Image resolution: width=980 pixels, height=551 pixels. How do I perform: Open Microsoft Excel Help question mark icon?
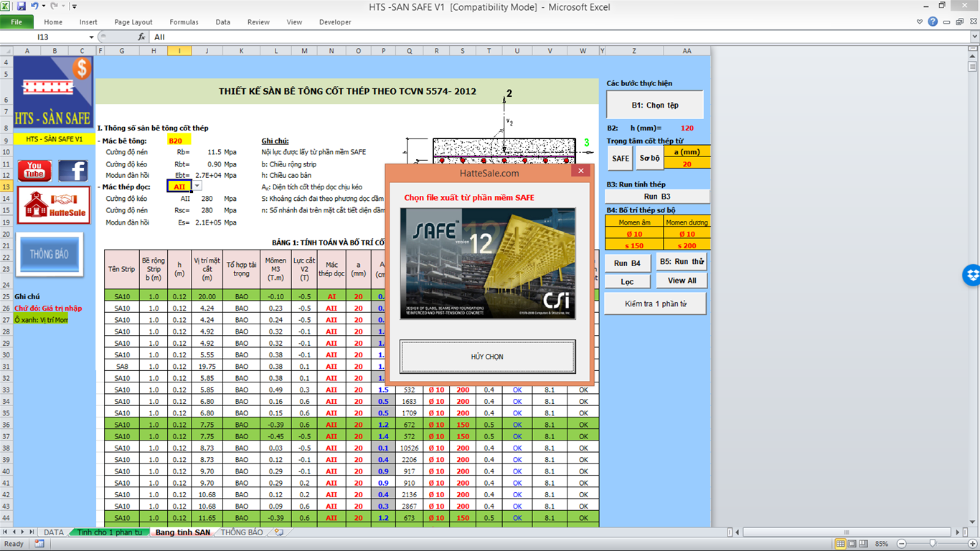click(x=933, y=22)
